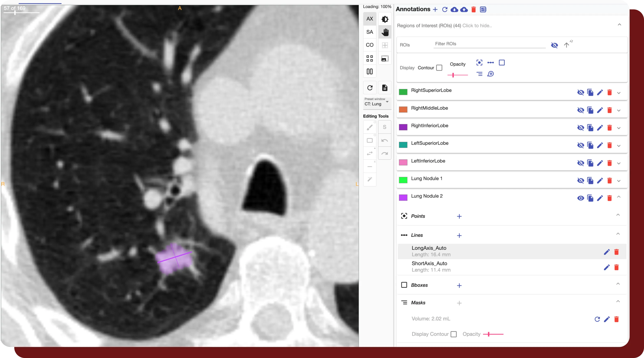The image size is (644, 358).
Task: Click the Filter ROIs input field
Action: click(x=489, y=44)
